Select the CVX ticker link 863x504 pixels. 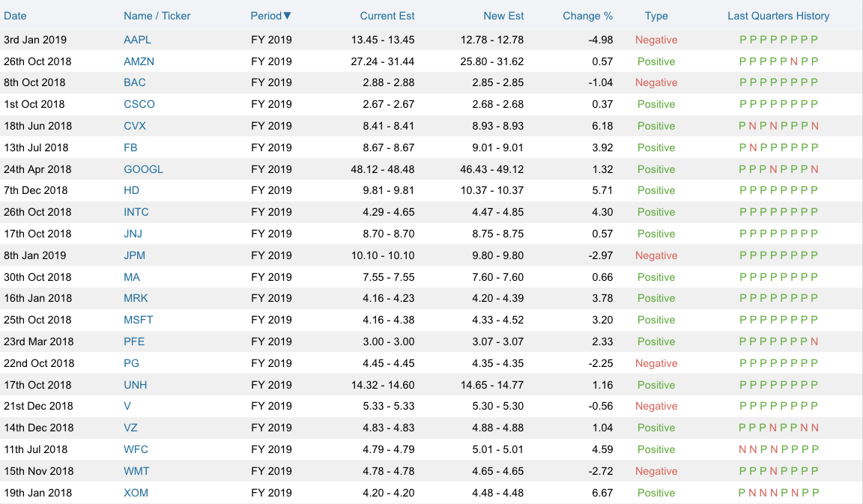click(x=135, y=126)
